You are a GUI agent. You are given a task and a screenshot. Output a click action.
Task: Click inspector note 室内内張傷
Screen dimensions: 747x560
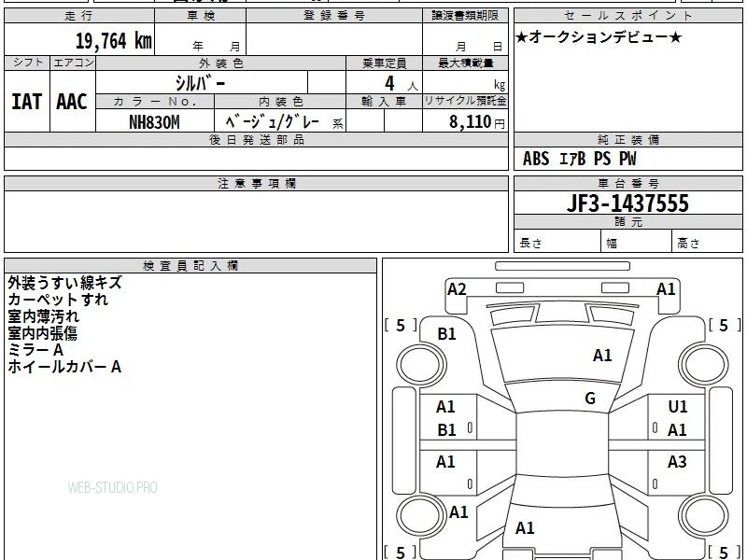pyautogui.click(x=42, y=333)
